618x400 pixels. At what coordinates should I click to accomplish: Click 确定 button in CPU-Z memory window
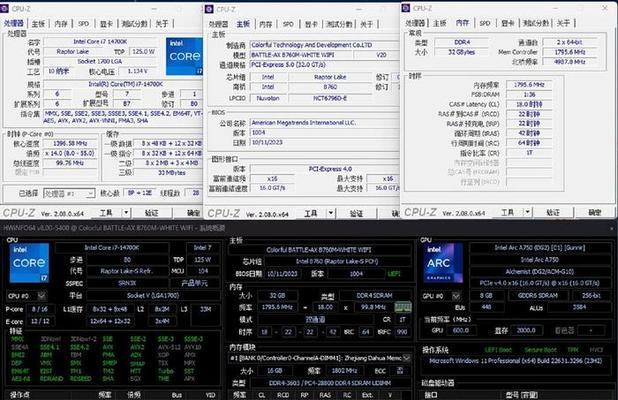[595, 212]
